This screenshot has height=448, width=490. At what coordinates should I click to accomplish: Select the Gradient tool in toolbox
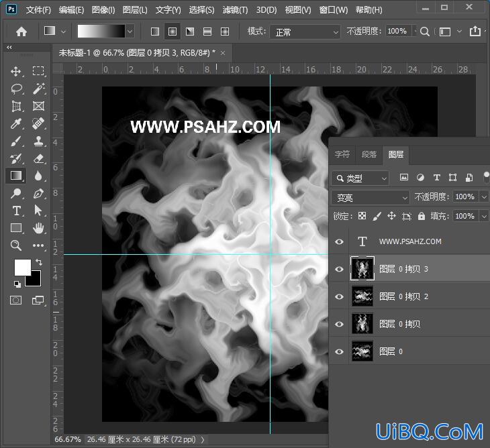pos(16,176)
